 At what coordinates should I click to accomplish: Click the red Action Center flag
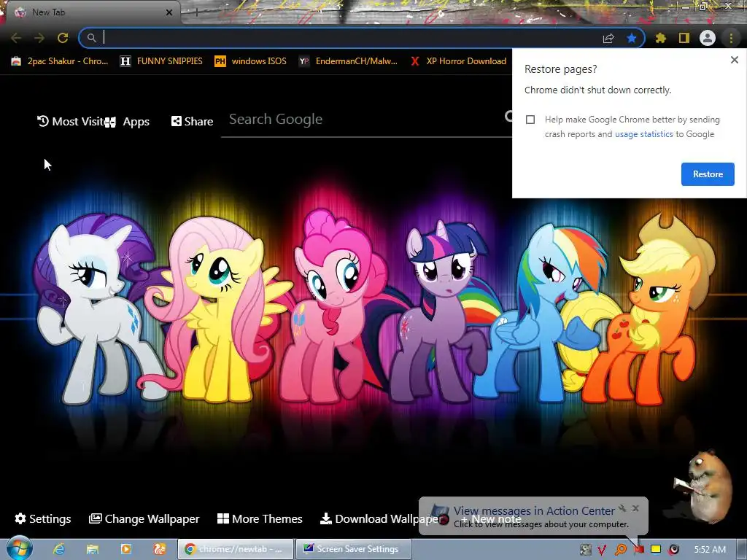(639, 550)
